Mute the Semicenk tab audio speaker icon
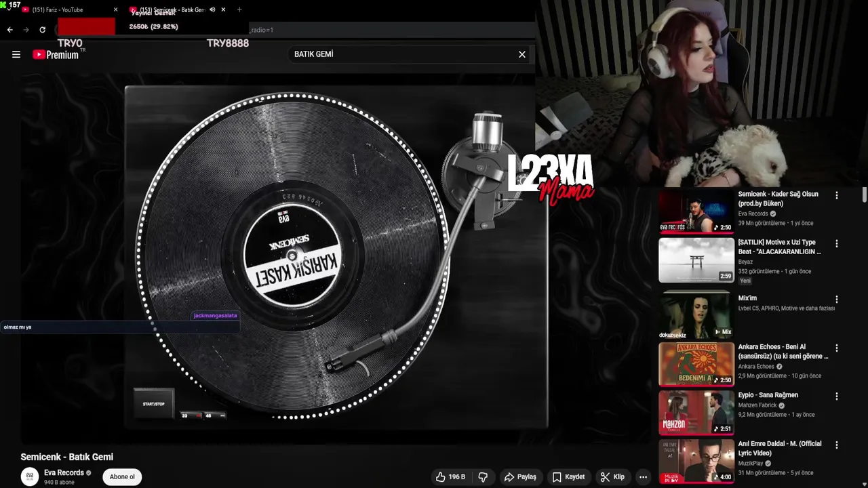 [212, 9]
